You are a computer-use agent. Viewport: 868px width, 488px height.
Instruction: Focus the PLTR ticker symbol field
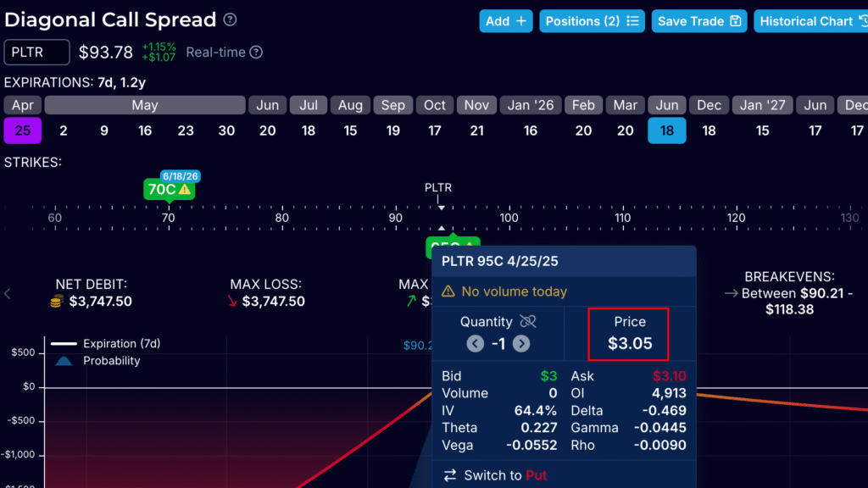tap(37, 53)
